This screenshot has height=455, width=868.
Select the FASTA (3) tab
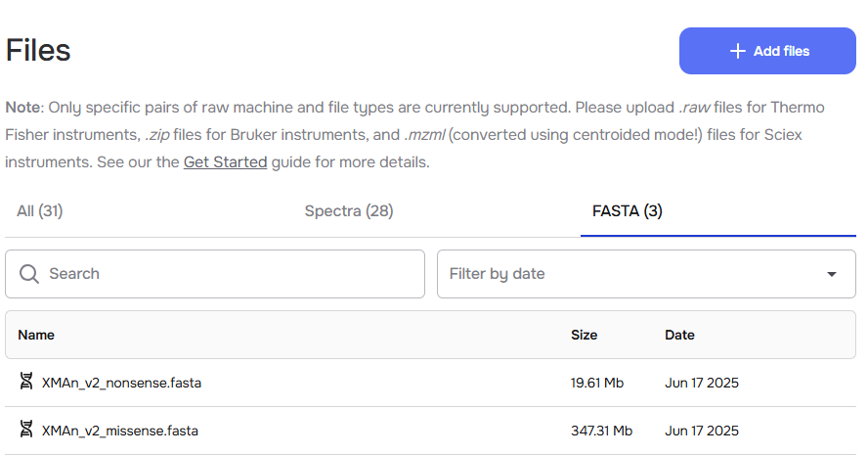click(628, 211)
